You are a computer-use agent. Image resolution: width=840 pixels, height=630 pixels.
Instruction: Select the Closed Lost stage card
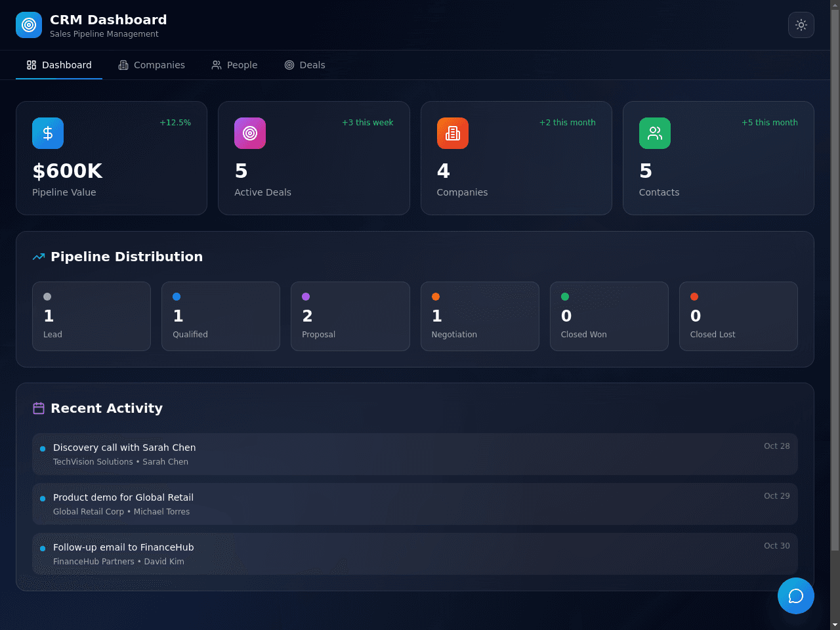(x=738, y=316)
